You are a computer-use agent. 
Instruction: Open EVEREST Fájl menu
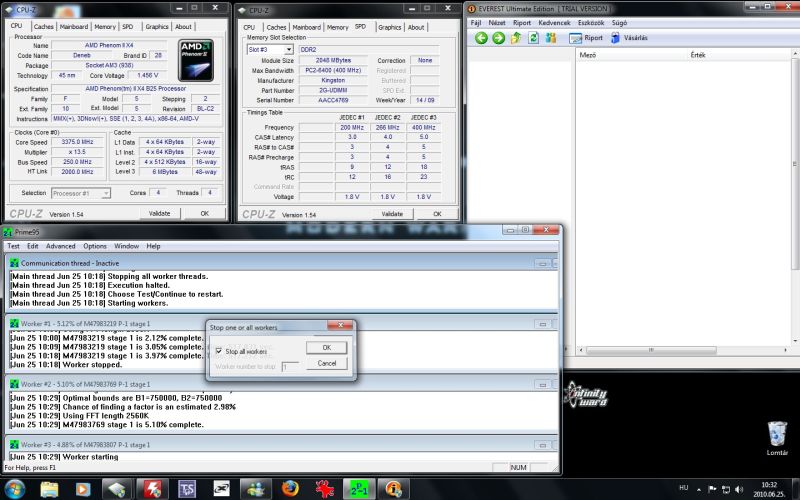pos(476,23)
